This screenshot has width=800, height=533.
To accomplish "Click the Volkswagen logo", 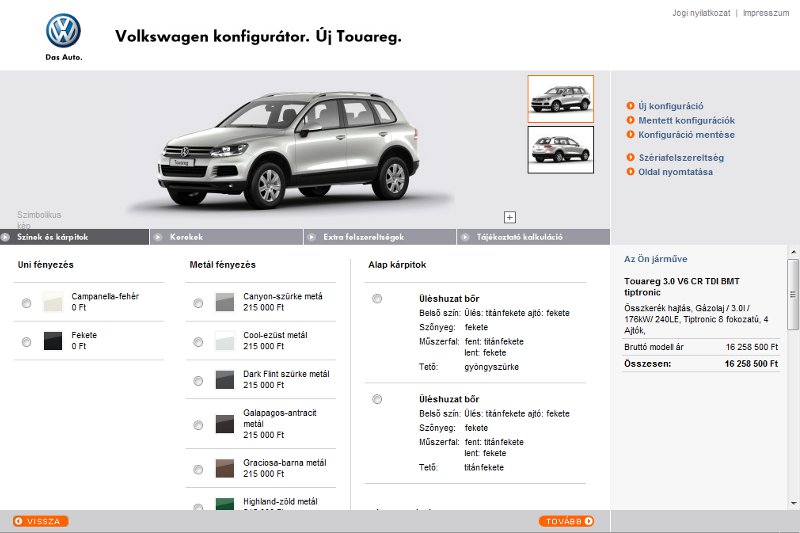I will click(63, 32).
